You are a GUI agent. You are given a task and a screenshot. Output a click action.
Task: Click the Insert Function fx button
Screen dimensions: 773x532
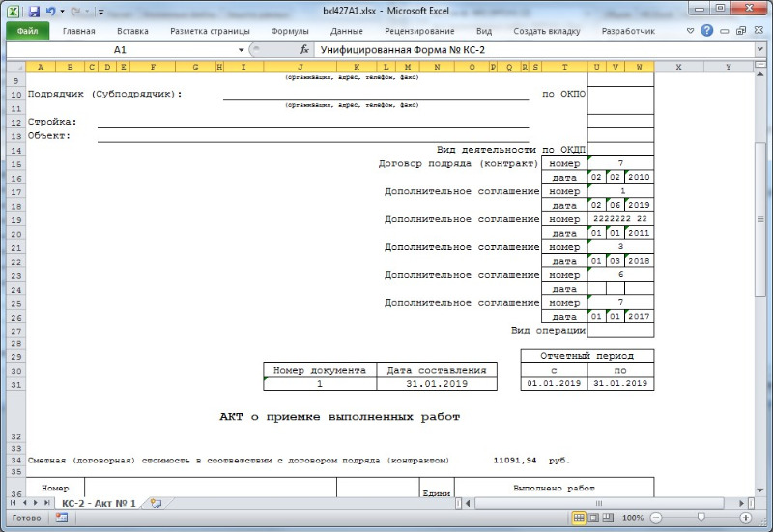point(304,50)
